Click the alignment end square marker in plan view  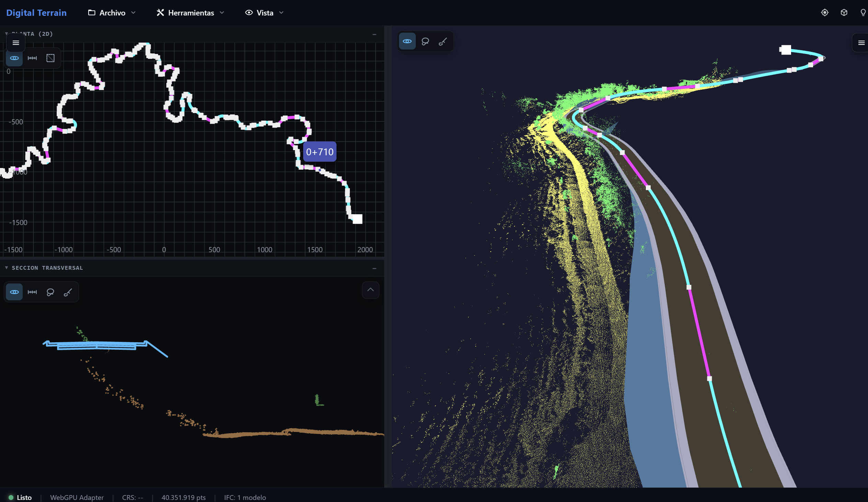[x=357, y=219]
